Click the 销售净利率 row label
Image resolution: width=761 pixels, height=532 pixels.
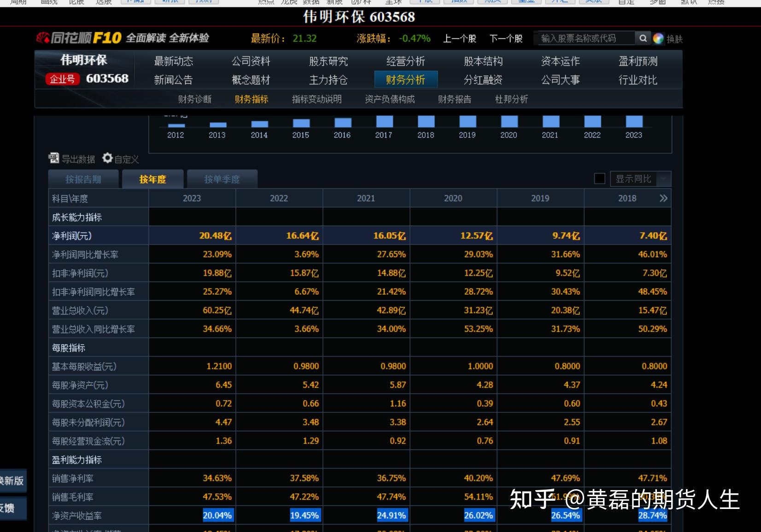[72, 479]
